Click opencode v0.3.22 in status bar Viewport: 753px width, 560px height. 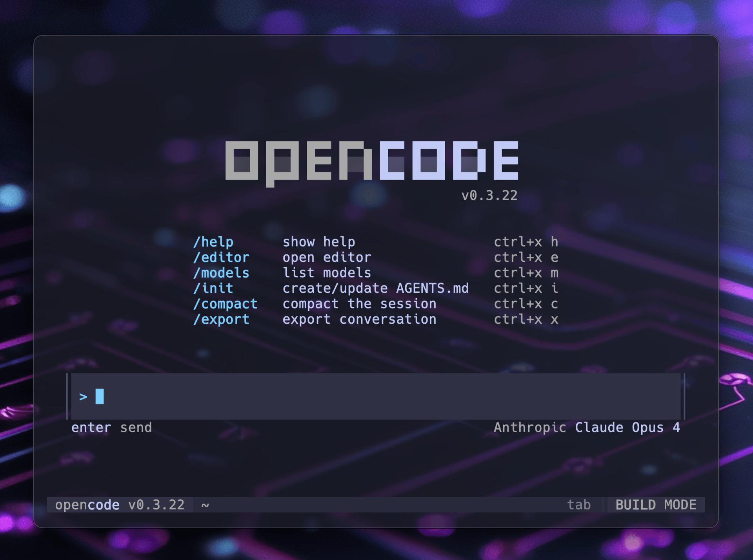pos(120,505)
